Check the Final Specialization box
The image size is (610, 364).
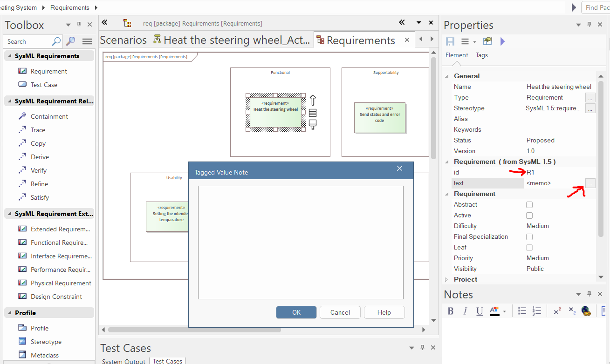tap(529, 237)
